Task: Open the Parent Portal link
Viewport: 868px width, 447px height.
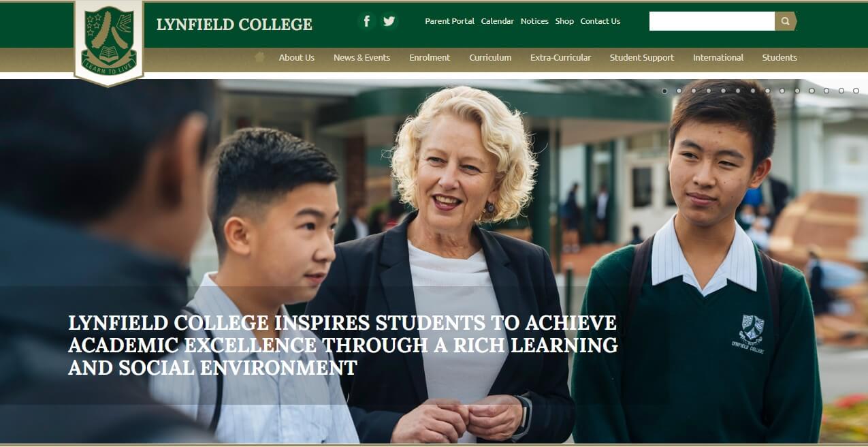Action: tap(449, 21)
